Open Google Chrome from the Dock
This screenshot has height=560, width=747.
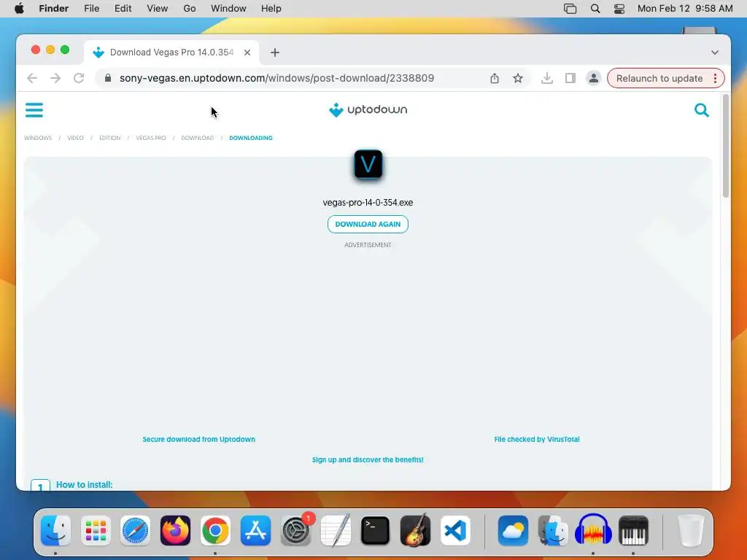tap(215, 530)
